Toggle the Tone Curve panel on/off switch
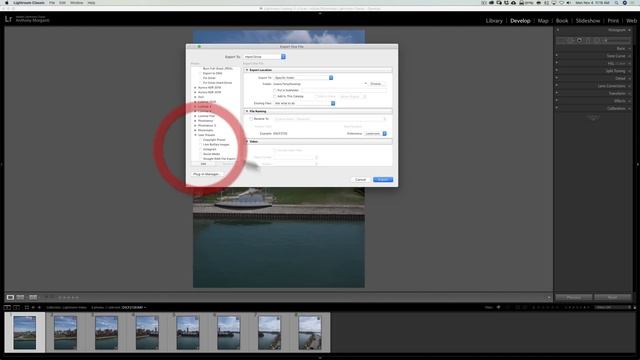The height and width of the screenshot is (360, 640). pos(557,56)
